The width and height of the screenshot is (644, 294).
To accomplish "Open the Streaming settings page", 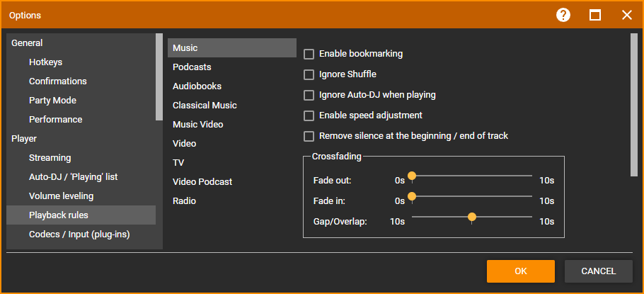I will tap(50, 158).
